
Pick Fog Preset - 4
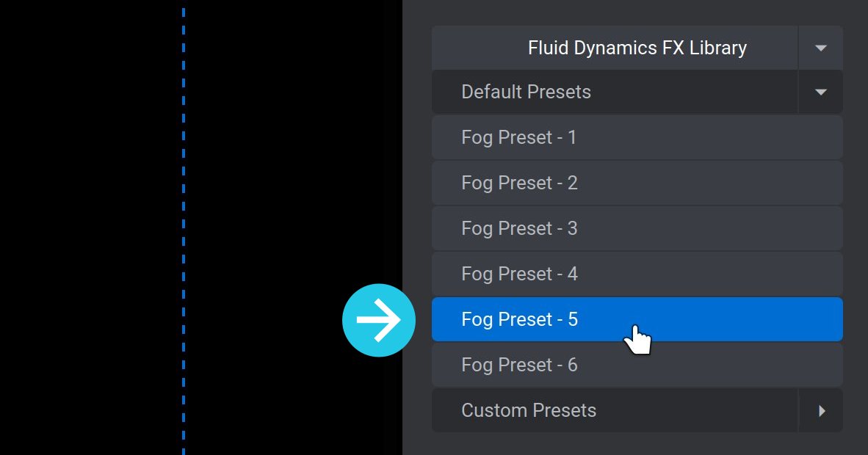(x=637, y=274)
